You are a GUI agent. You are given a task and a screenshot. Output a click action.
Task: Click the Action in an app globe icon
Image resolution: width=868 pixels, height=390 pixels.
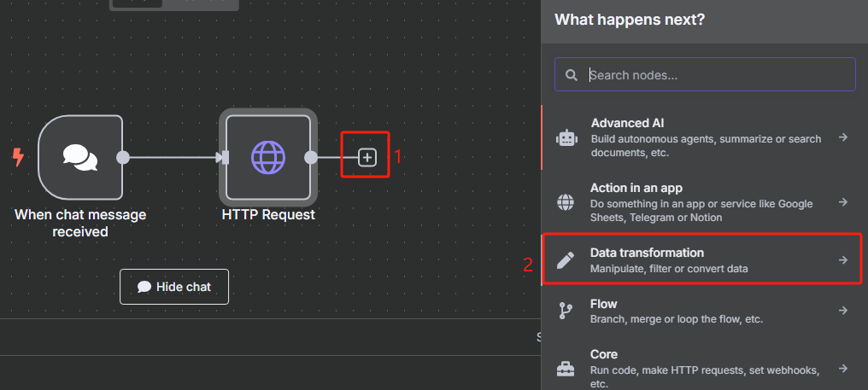pos(566,202)
